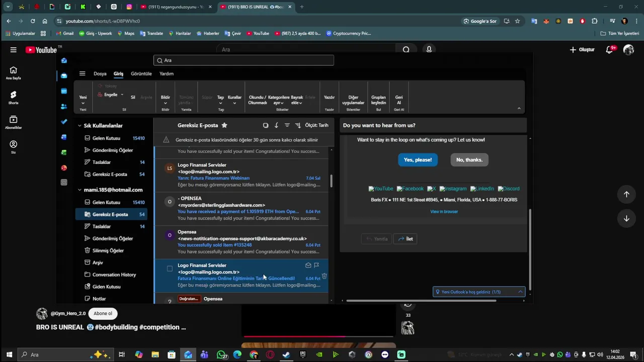Open To Do checkmark icon in Outlook sidebar
644x362 pixels.
point(64,122)
